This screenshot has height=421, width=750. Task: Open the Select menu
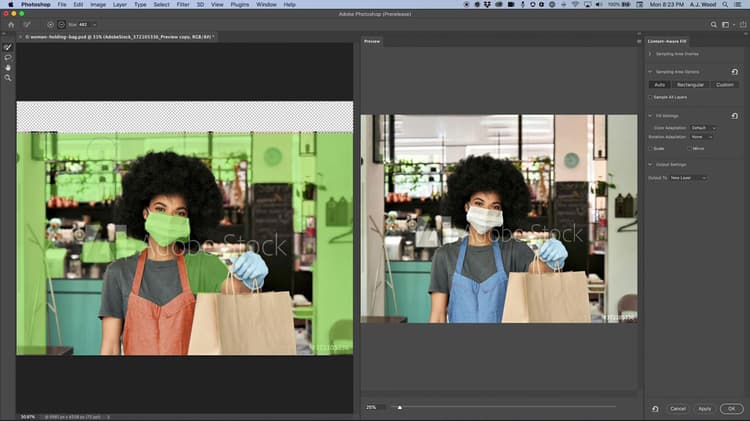(162, 4)
